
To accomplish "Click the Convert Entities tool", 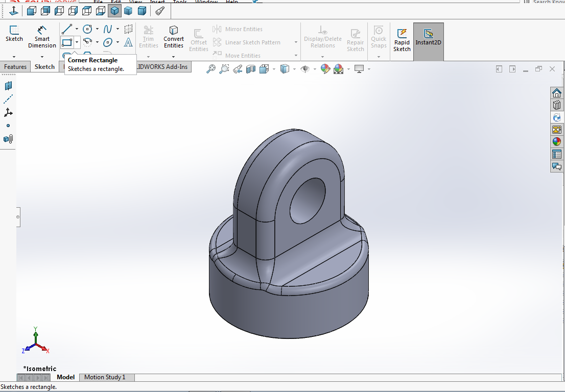I will click(174, 36).
